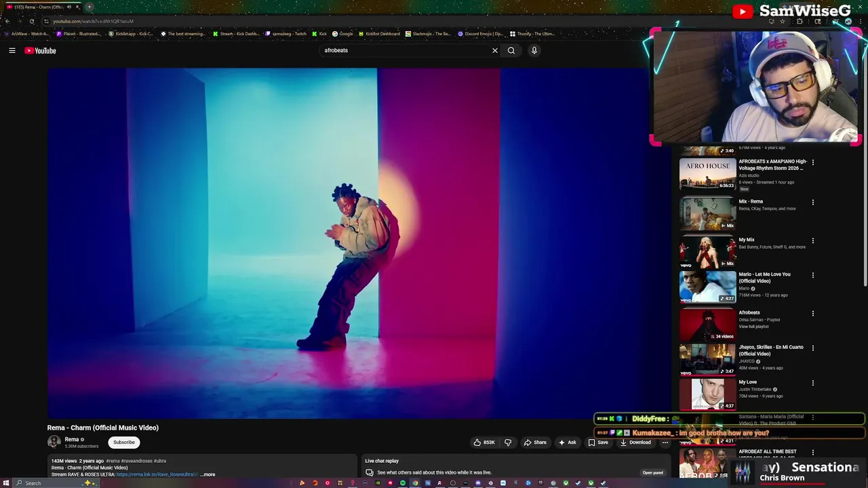Screen dimensions: 868x488
Task: Clear the afrobeats search text
Action: (495, 50)
